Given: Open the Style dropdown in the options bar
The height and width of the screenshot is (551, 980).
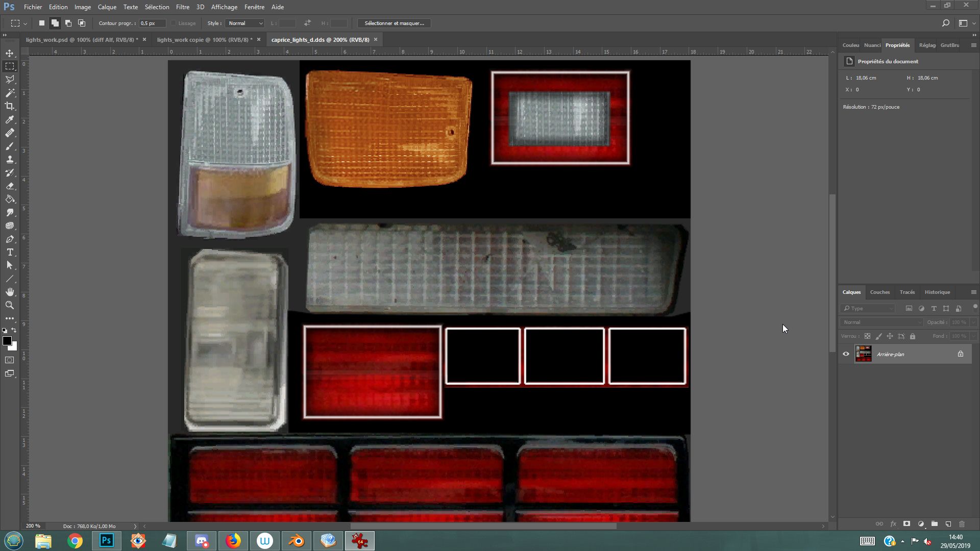Looking at the screenshot, I should [245, 23].
